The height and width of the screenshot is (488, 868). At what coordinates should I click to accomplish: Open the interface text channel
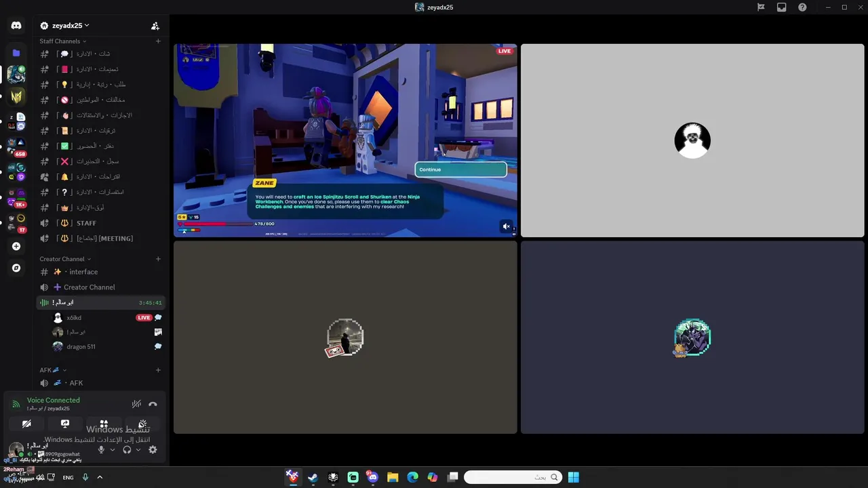100,272
